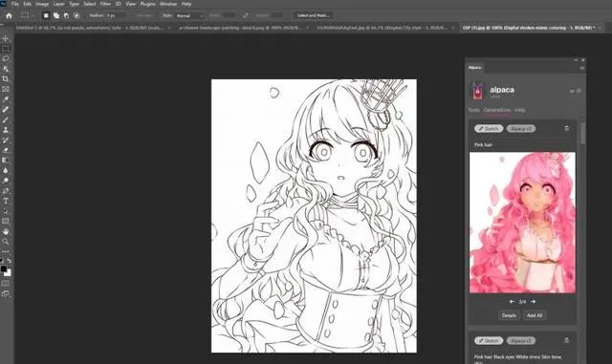Select the Brush tool
The width and height of the screenshot is (612, 364).
pos(6,119)
